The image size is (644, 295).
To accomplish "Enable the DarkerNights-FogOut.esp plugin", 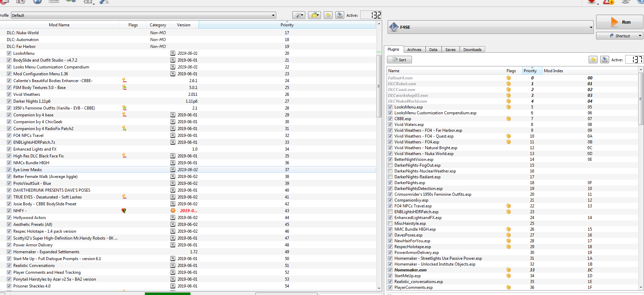I will (x=390, y=165).
